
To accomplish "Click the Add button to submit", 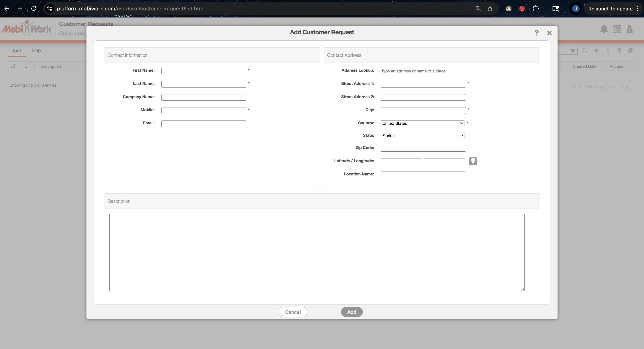I will [351, 312].
